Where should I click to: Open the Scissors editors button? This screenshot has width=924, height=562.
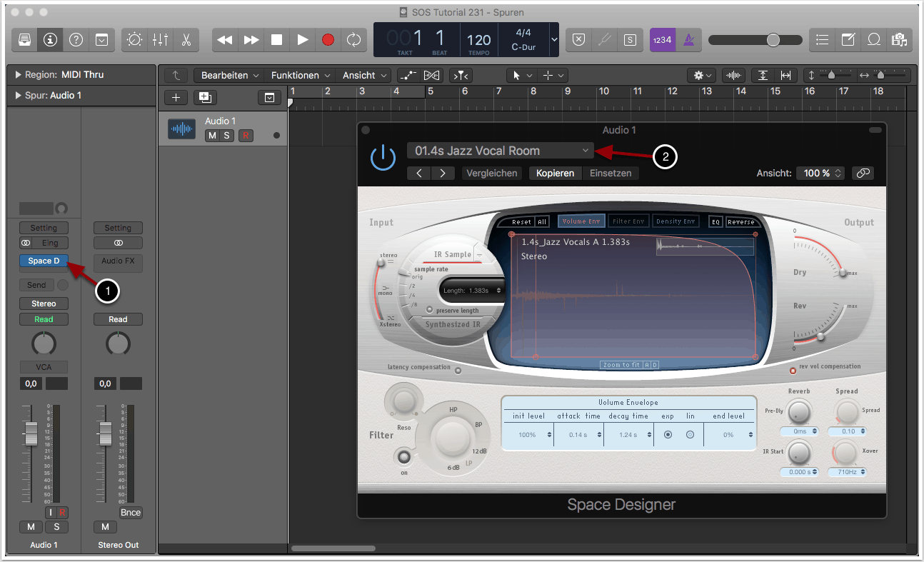coord(186,40)
